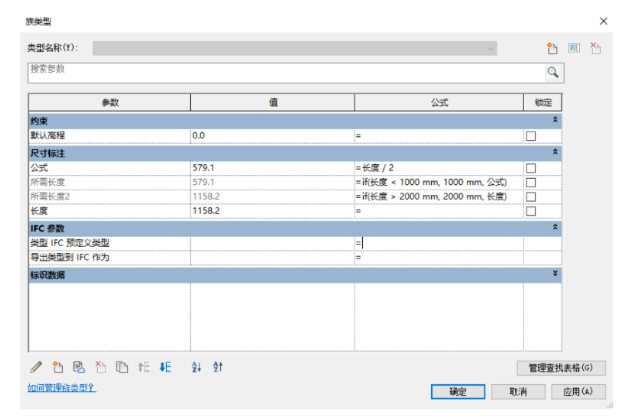Screen dimensions: 625x419
Task: Click the 锁定 column header
Action: (x=543, y=102)
